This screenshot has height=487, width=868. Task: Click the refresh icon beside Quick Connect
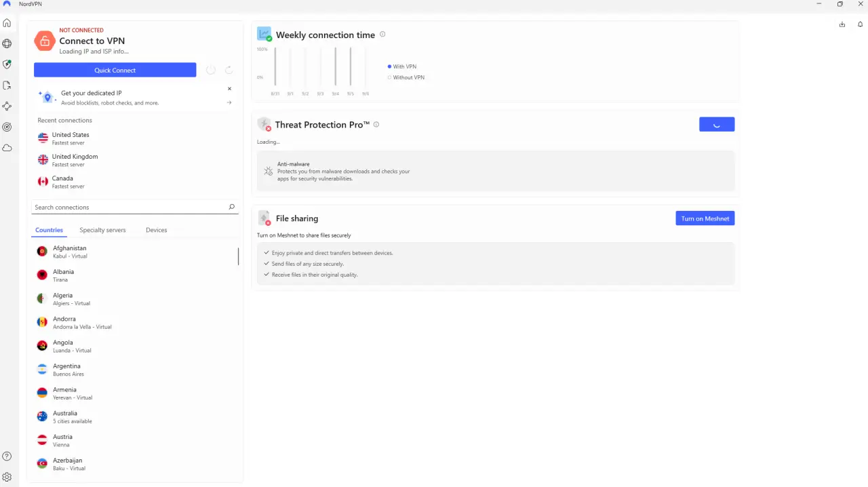pyautogui.click(x=229, y=70)
